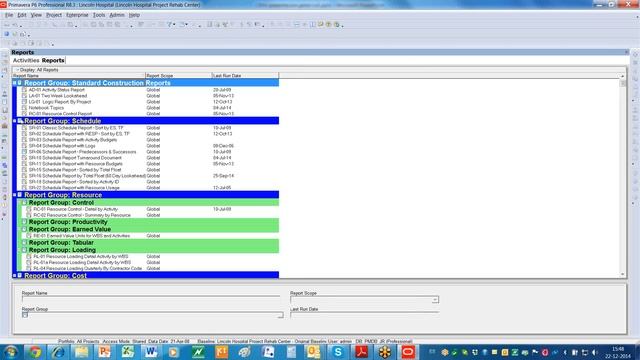Sort by the Report Name column header
Viewport: 640px width, 360px height.
point(78,76)
